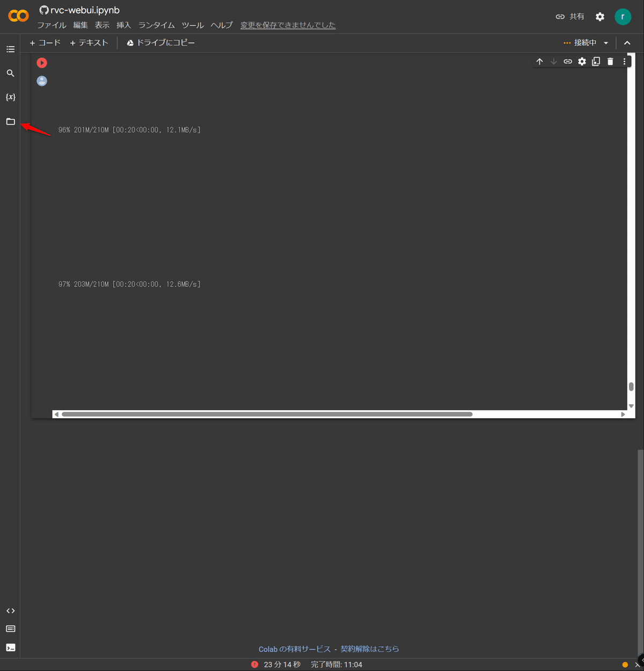Delete the cell using the trash icon
Viewport: 644px width, 671px height.
coord(610,61)
